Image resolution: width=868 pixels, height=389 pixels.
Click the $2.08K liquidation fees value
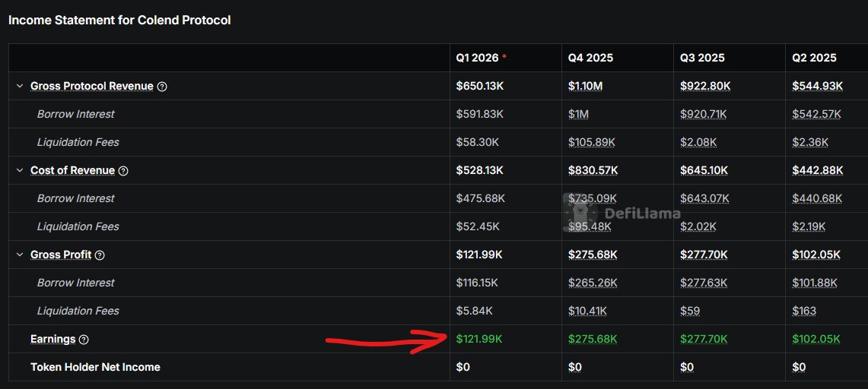[x=698, y=143]
